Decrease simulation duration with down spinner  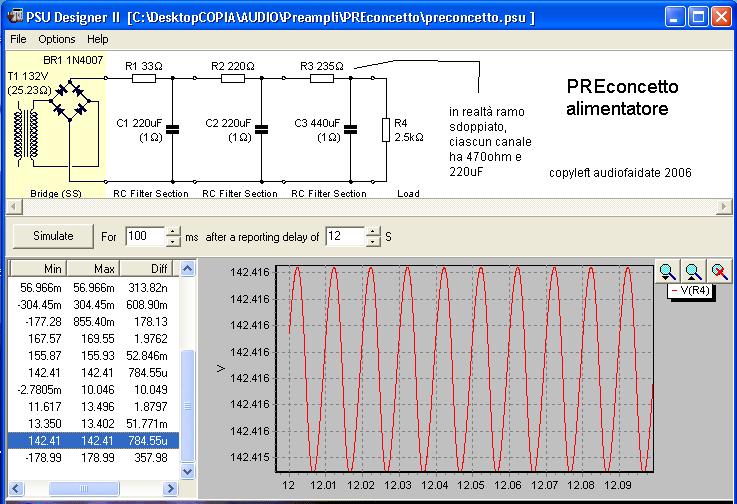pyautogui.click(x=173, y=241)
